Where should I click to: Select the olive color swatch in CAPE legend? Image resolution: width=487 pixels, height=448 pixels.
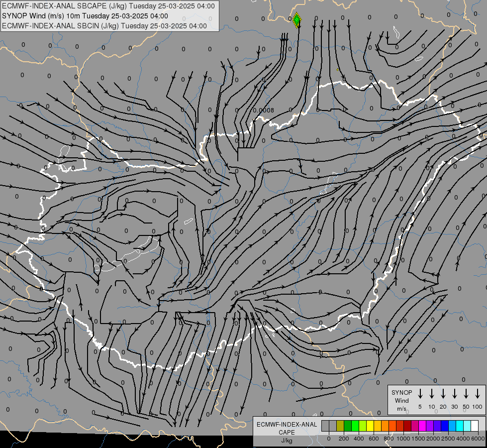click(x=340, y=426)
